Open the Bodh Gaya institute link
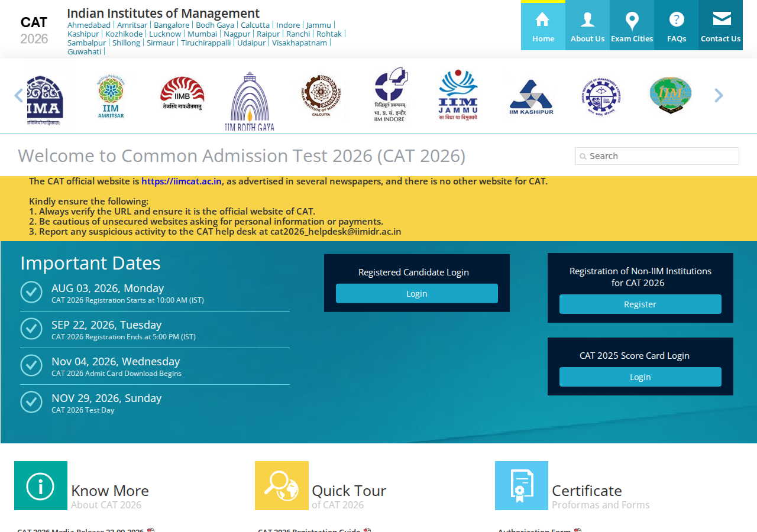Viewport: 757px width, 532px height. coord(215,25)
